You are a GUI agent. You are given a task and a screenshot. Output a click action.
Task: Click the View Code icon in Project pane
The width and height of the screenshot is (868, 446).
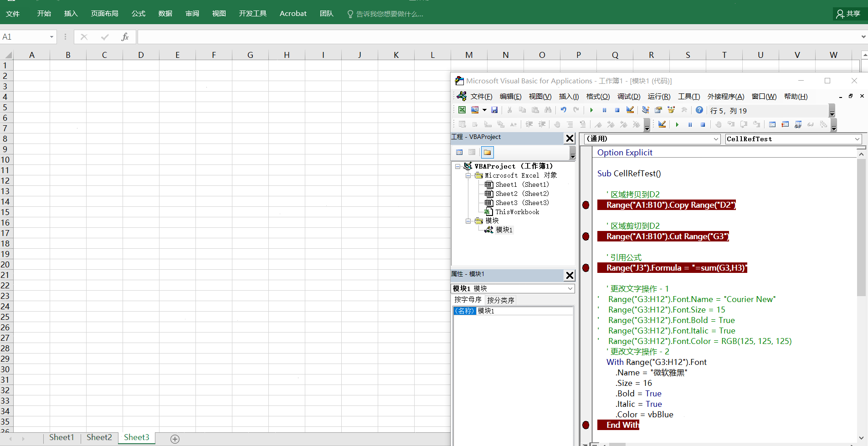click(459, 152)
